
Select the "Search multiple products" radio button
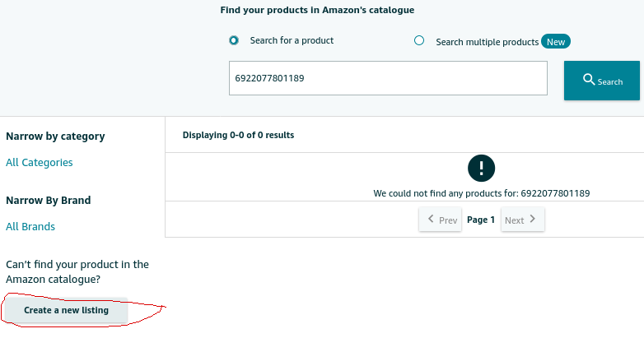click(x=419, y=40)
